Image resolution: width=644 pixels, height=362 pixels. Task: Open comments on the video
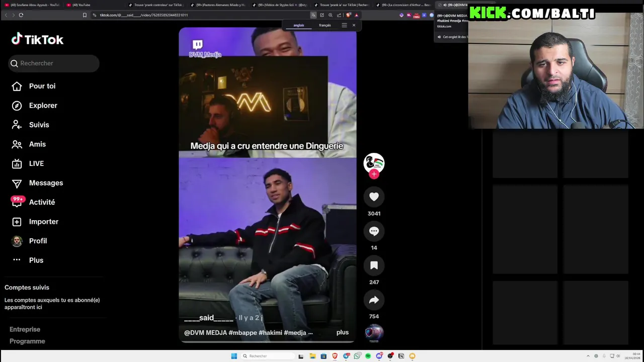tap(374, 231)
